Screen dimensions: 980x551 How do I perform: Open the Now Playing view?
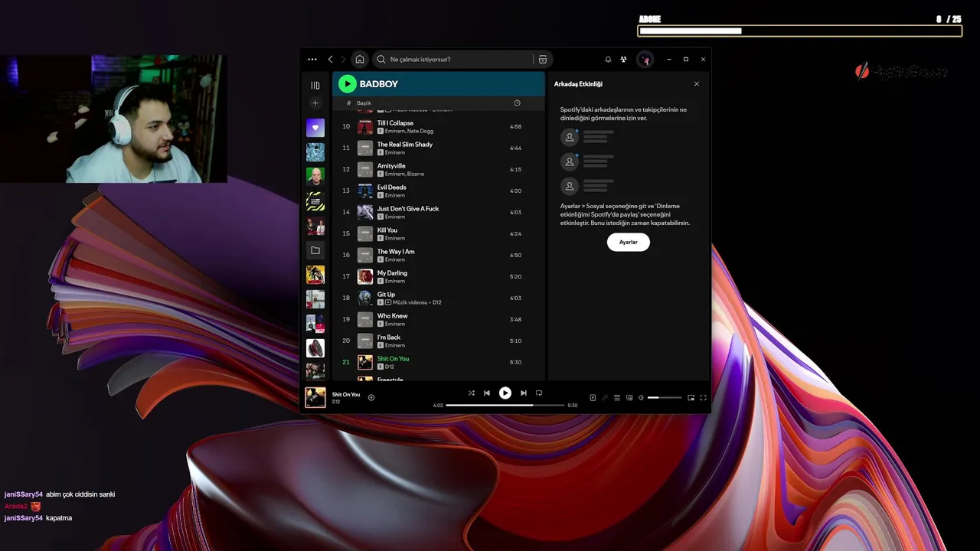click(593, 397)
